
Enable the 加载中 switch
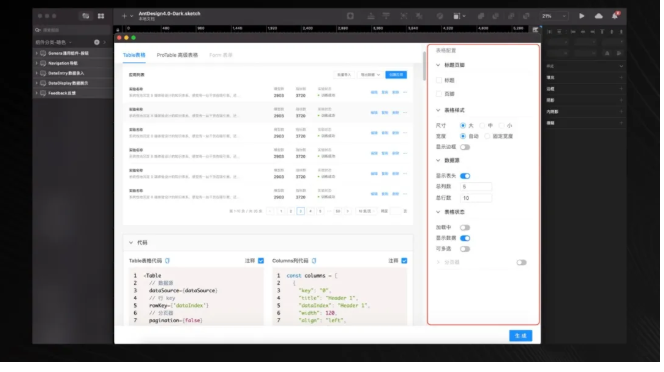pyautogui.click(x=465, y=228)
